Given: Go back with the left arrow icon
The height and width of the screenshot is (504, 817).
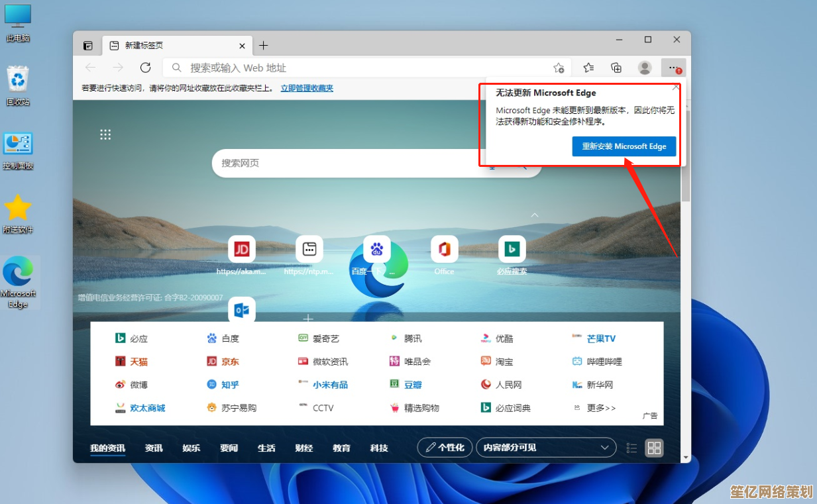Looking at the screenshot, I should tap(91, 68).
